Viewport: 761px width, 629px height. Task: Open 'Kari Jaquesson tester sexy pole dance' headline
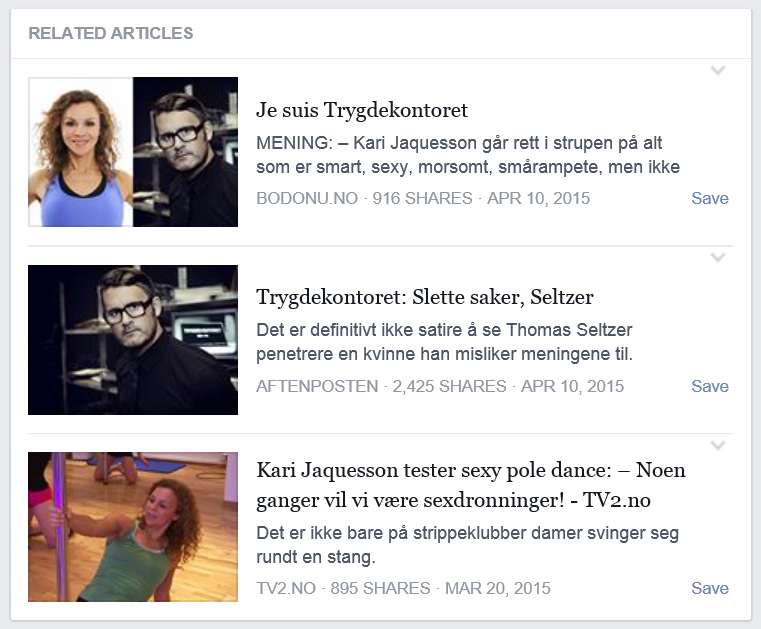click(471, 485)
